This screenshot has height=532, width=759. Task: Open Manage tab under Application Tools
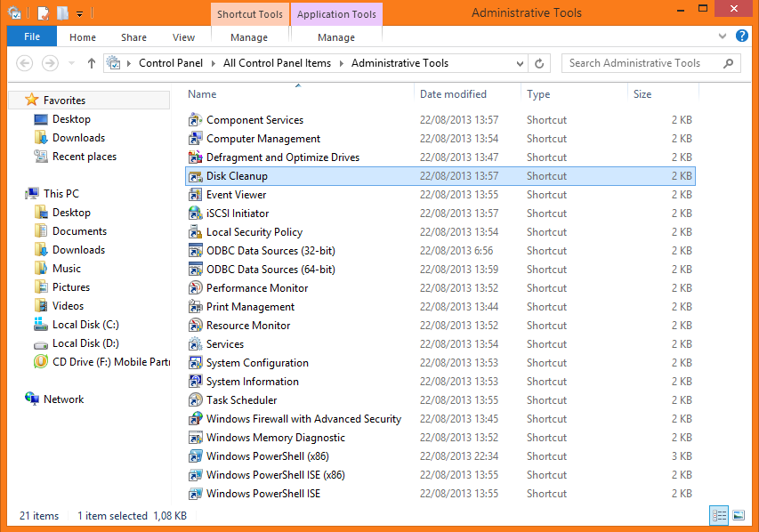(336, 37)
